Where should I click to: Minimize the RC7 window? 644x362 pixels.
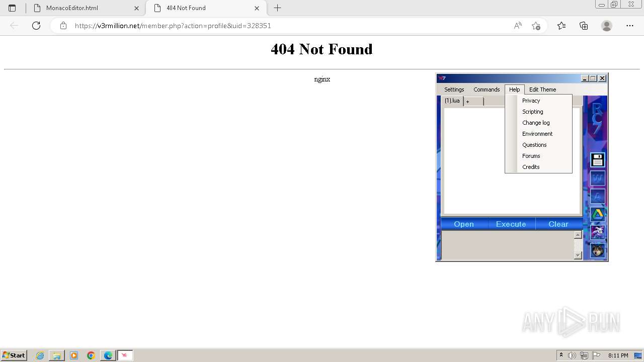pos(585,78)
